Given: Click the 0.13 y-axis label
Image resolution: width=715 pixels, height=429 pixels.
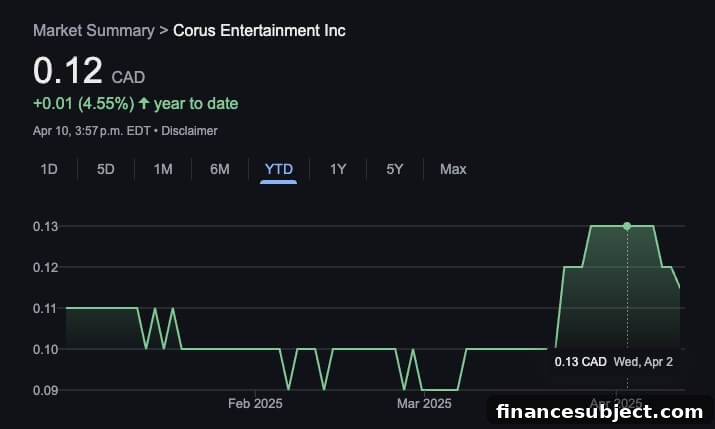Looking at the screenshot, I should pyautogui.click(x=46, y=227).
